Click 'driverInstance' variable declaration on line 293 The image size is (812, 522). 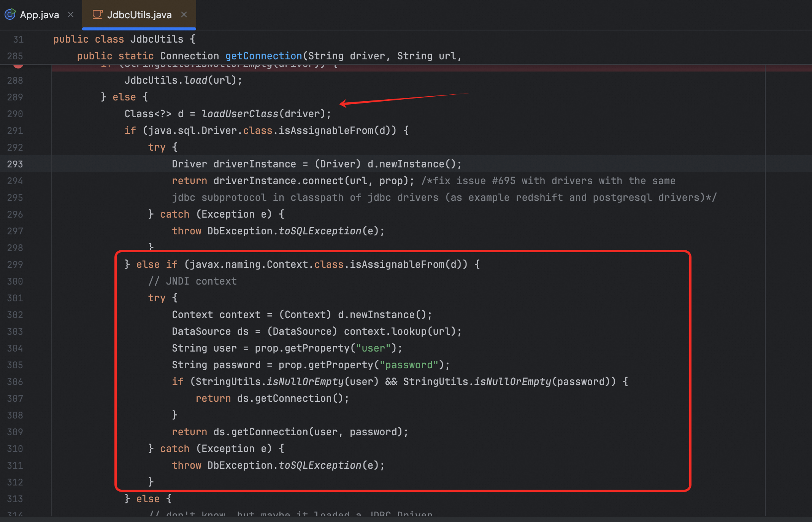(254, 164)
